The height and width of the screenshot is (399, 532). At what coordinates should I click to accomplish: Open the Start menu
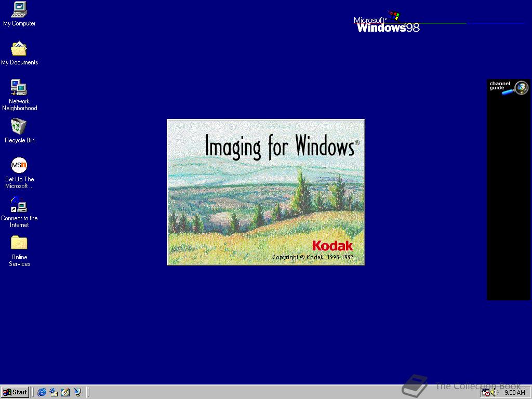click(x=15, y=392)
